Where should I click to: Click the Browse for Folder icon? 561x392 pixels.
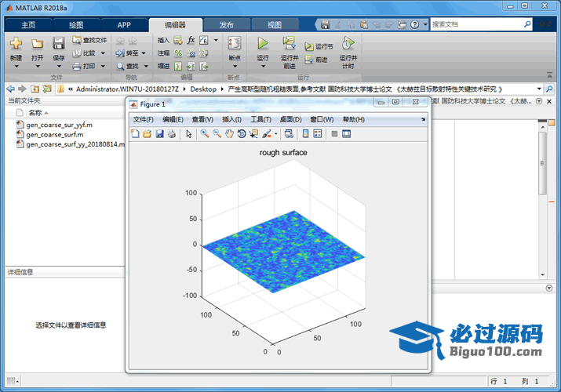pyautogui.click(x=47, y=89)
